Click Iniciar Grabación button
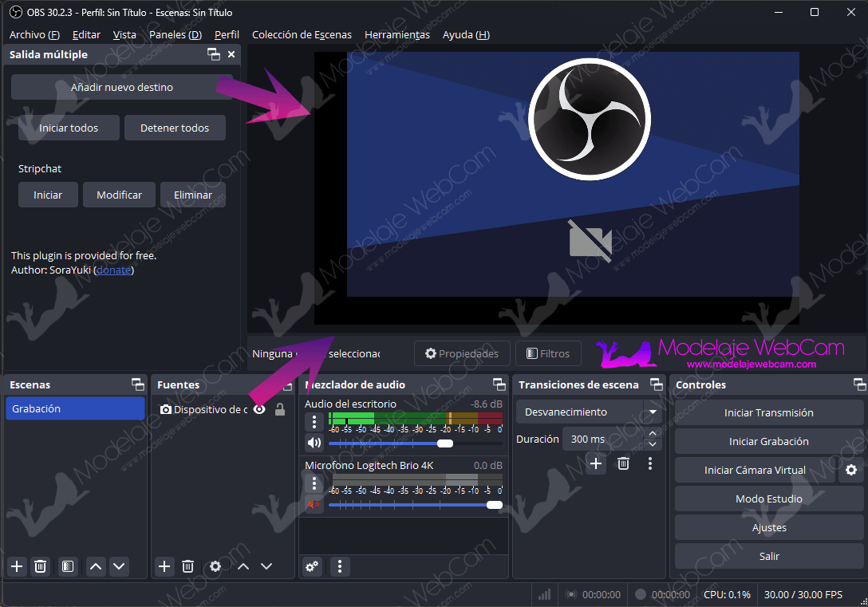Viewport: 868px width, 607px height. point(769,442)
